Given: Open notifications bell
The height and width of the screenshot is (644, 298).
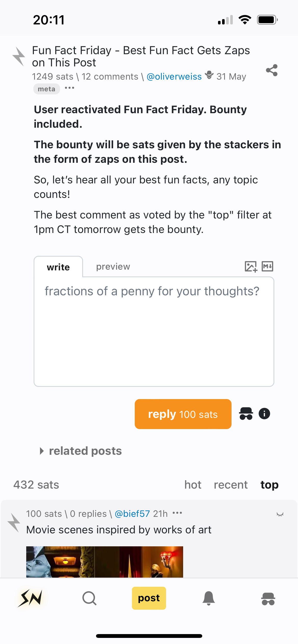Looking at the screenshot, I should pyautogui.click(x=209, y=598).
